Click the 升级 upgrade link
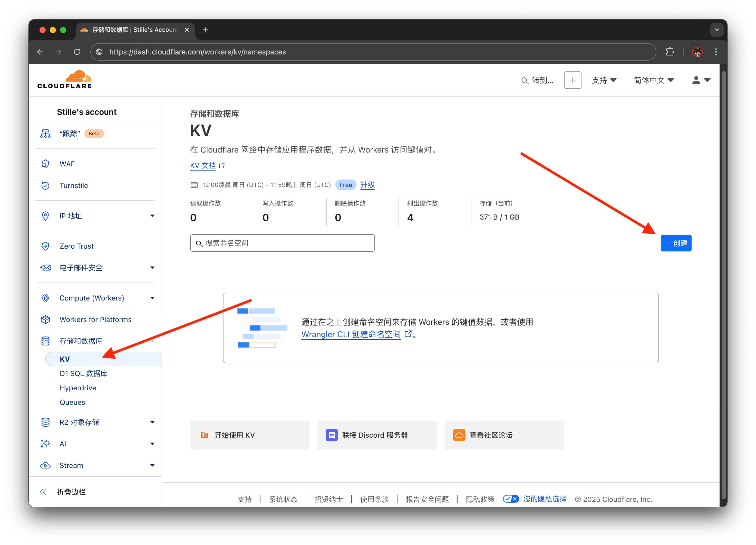The image size is (756, 545). click(367, 184)
